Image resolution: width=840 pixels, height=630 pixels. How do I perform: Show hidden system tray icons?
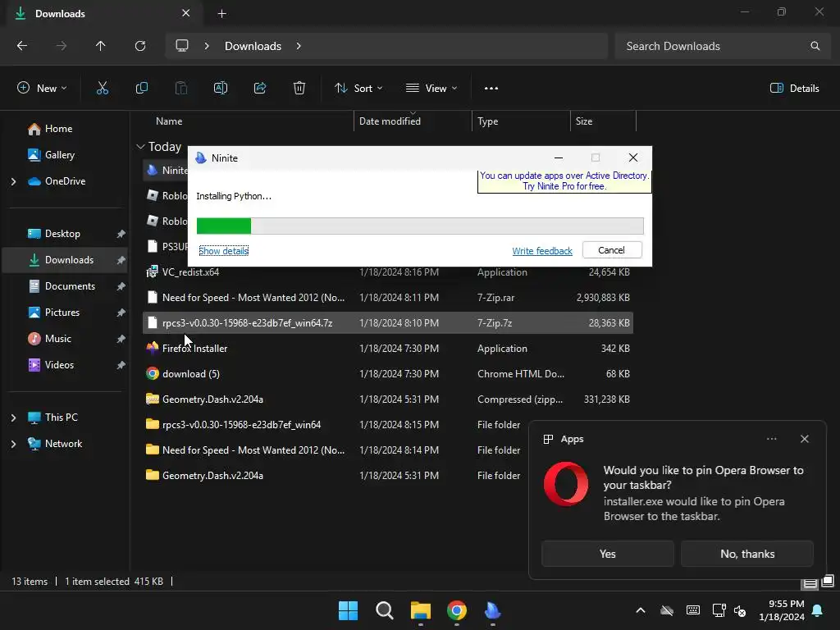click(641, 610)
